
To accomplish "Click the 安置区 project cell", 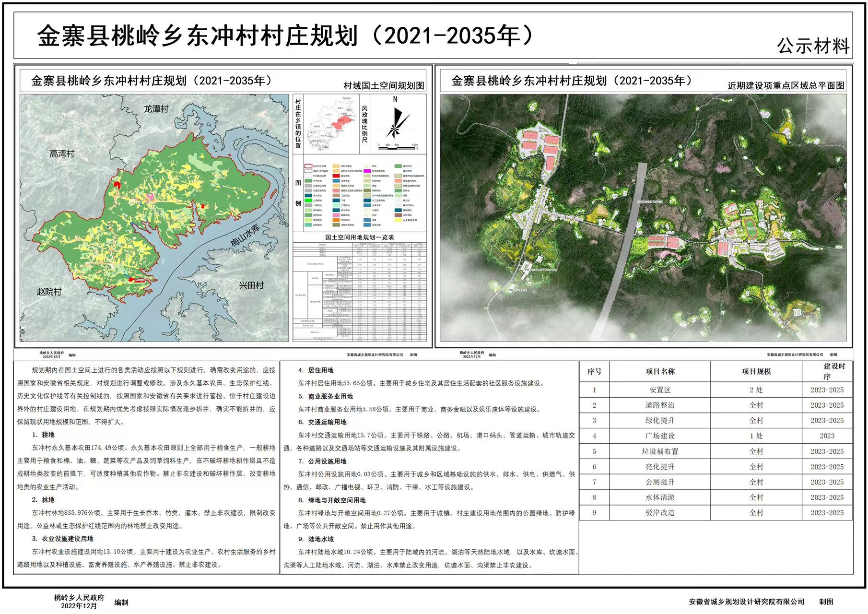I will pos(660,390).
